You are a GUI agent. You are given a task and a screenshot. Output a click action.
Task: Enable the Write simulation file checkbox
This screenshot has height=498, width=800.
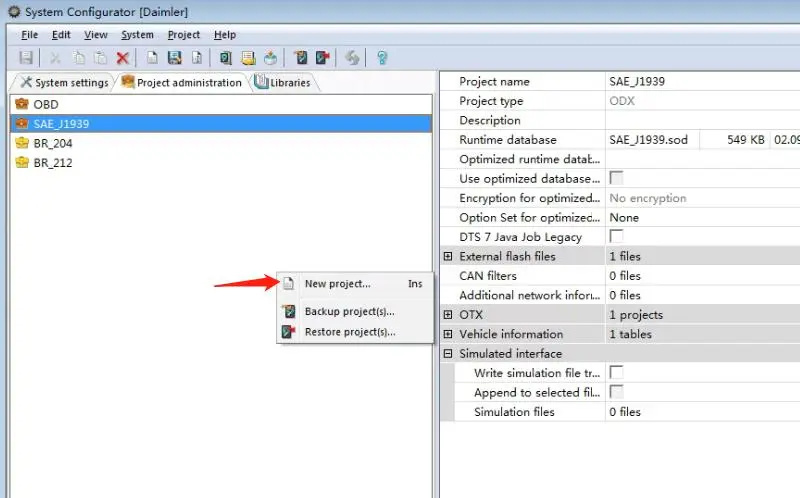(x=617, y=373)
